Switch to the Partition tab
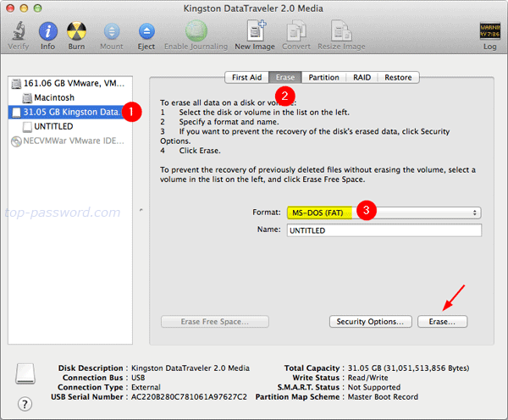 click(x=323, y=77)
